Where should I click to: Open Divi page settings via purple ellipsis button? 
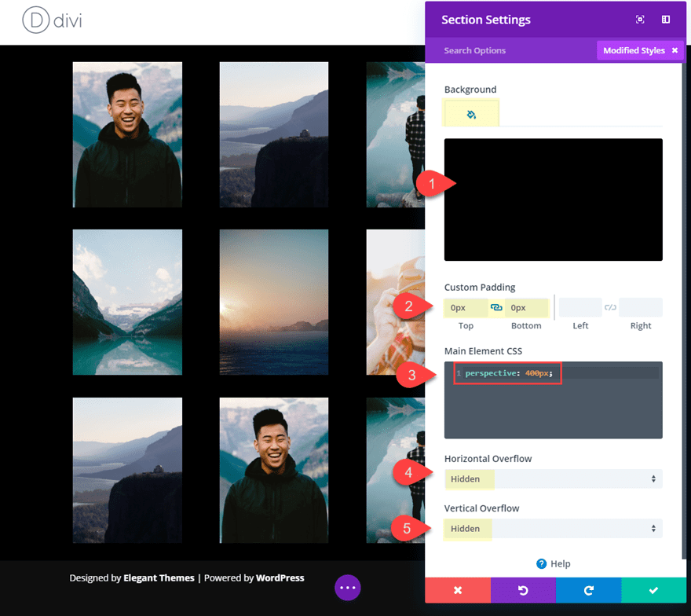(x=347, y=588)
